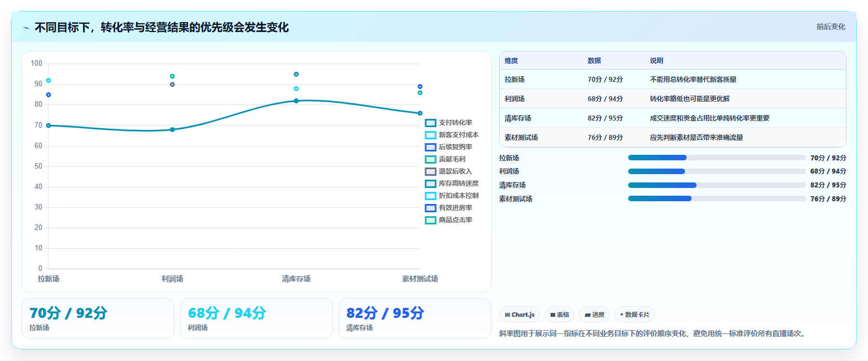Click table text 应先判断素材是否带来准确流量
This screenshot has width=868, height=361.
coord(697,138)
